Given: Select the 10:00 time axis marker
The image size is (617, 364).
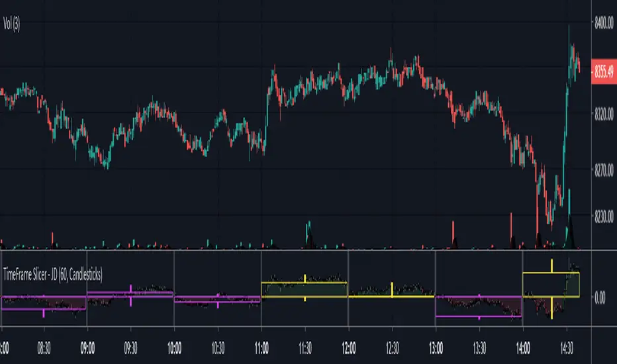Looking at the screenshot, I should 174,348.
